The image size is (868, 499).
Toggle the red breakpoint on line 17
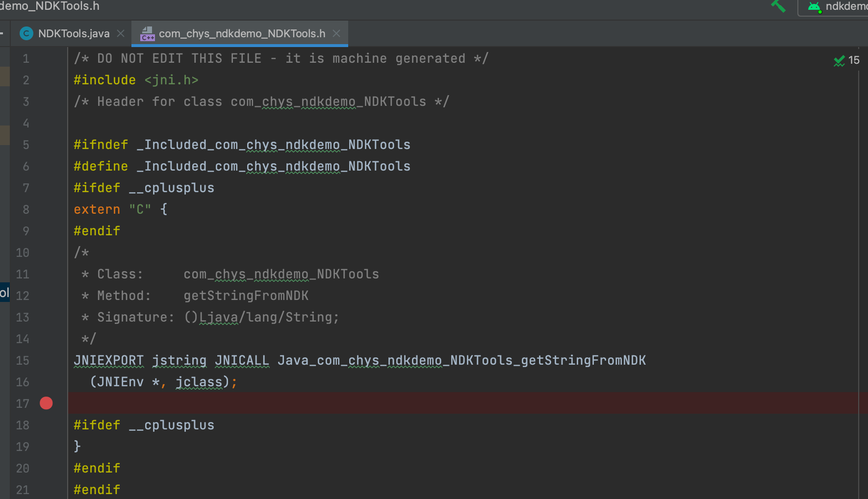coord(46,403)
